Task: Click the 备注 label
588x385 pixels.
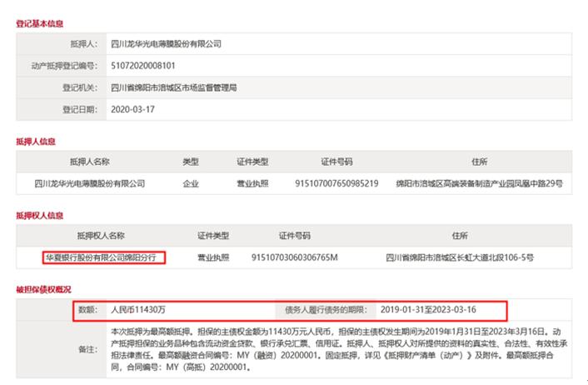Action: (x=87, y=349)
